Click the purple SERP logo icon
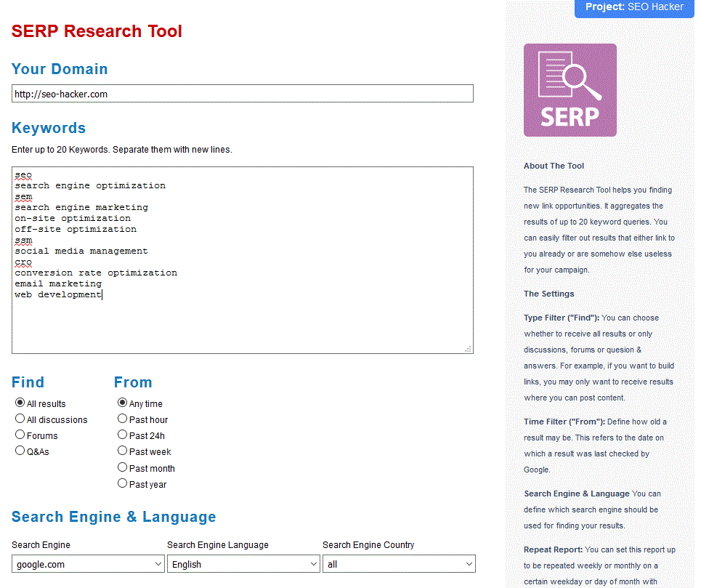701x588 pixels. (570, 90)
